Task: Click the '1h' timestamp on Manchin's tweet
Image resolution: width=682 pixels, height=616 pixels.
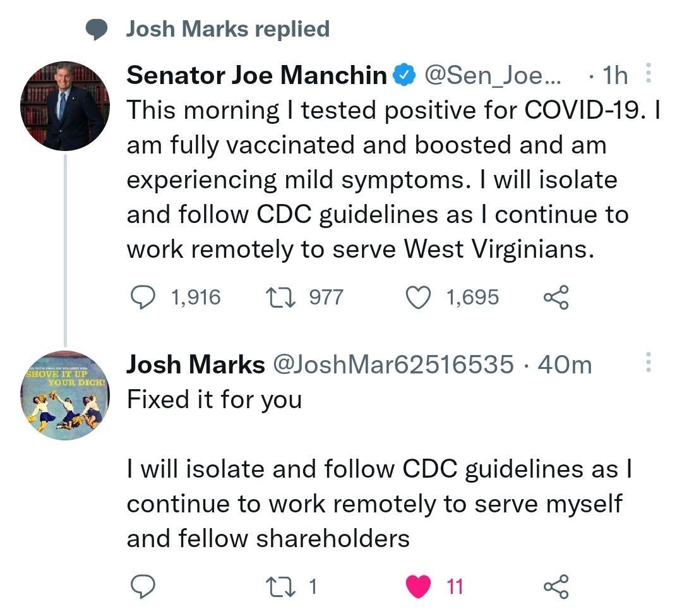Action: tap(614, 75)
